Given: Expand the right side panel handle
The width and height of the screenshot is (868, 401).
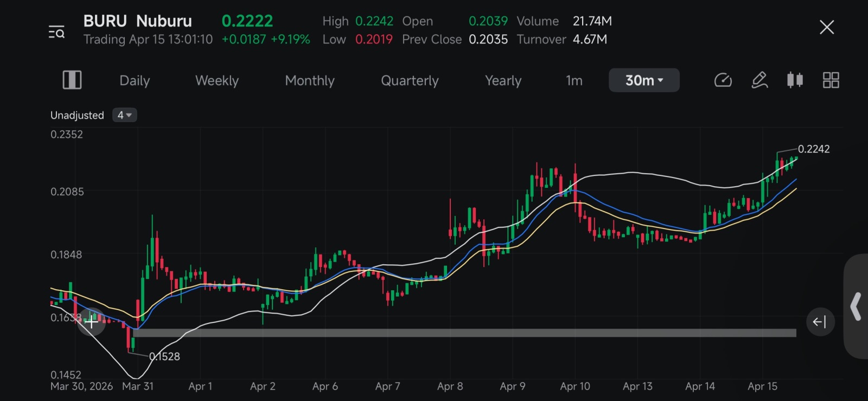Looking at the screenshot, I should coord(856,307).
